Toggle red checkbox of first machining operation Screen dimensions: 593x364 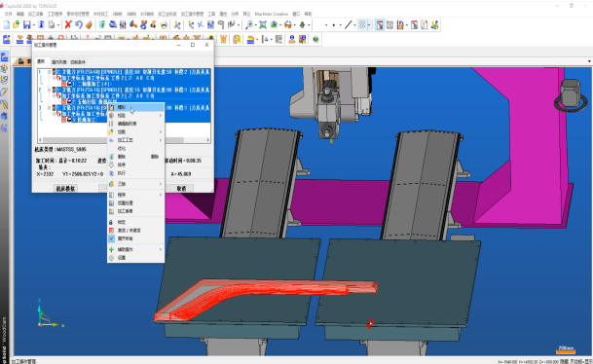[x=64, y=84]
